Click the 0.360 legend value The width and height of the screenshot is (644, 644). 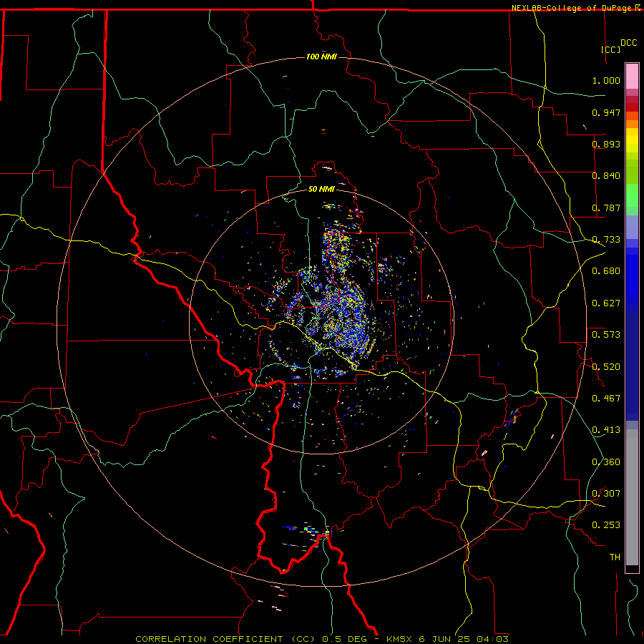(606, 462)
